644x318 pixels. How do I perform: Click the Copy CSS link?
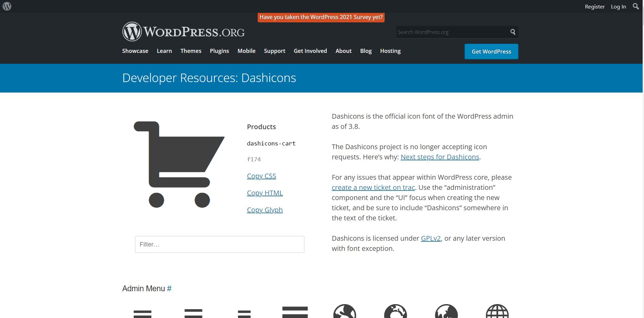(x=261, y=176)
